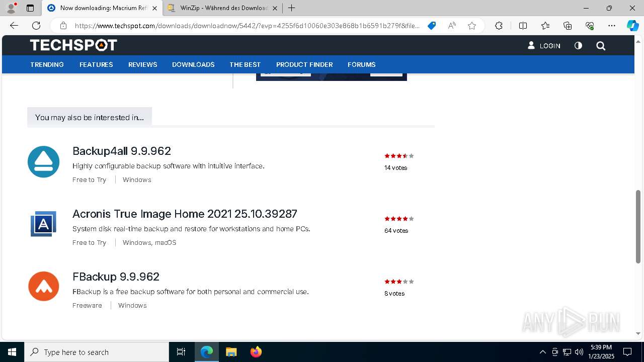Click the TechSpot logo
Viewport: 644px width, 362px height.
pos(73,45)
